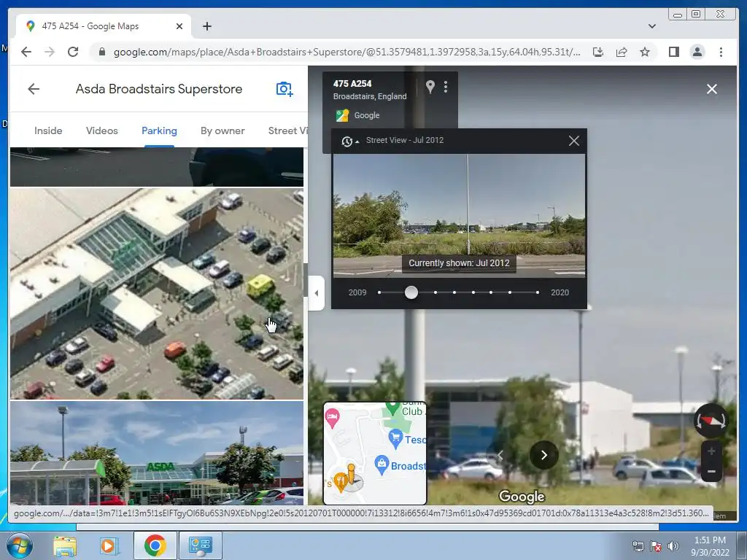This screenshot has width=747, height=560.
Task: Click Chrome taskbar icon
Action: [155, 545]
